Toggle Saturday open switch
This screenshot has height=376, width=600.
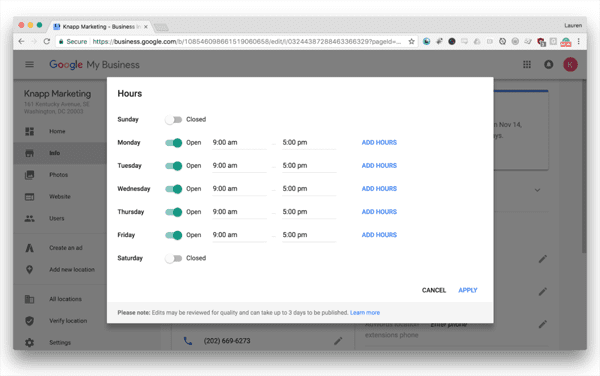[x=173, y=259]
